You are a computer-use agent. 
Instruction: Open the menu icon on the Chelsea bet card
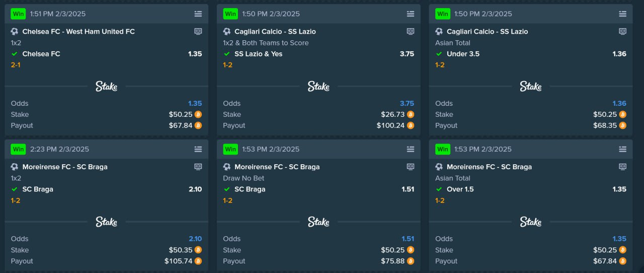click(x=198, y=14)
